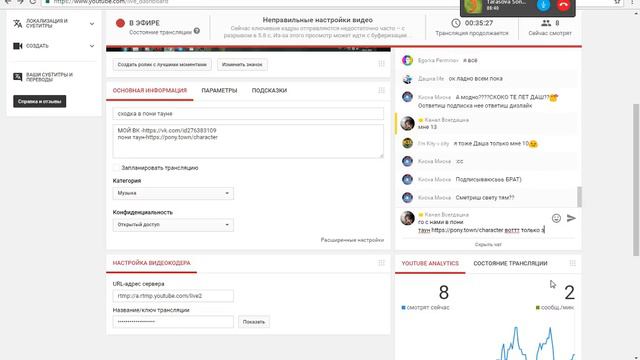Click the Неправильные настройки видео warning heading
Screen dimensions: 640x360
318,20
